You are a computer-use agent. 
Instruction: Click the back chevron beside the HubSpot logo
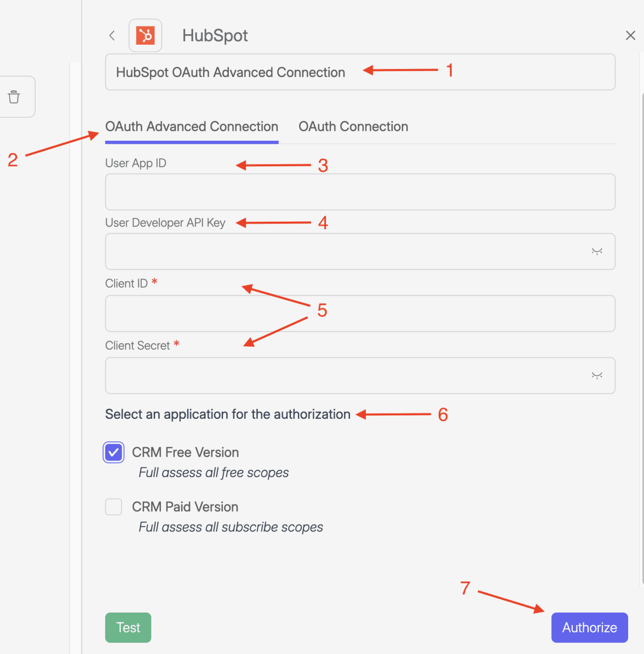point(112,36)
